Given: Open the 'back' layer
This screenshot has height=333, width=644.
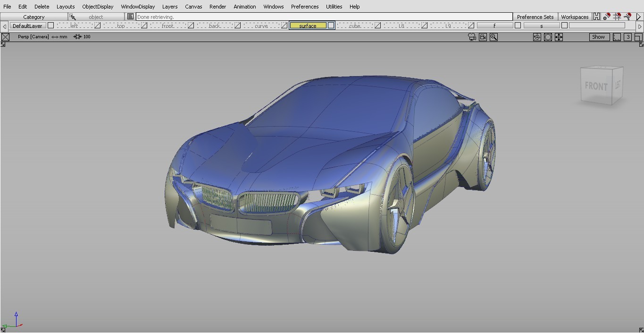Looking at the screenshot, I should point(214,26).
